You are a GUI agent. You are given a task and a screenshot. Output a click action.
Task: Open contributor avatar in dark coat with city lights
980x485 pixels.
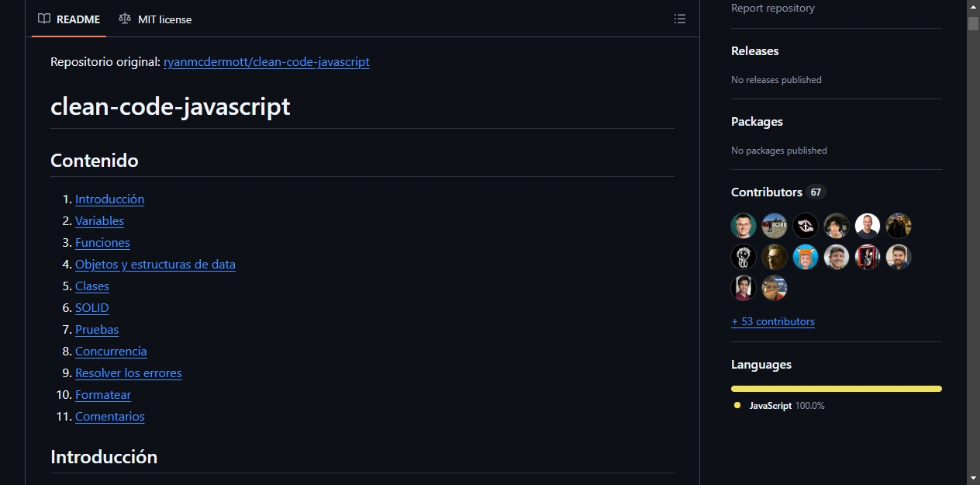899,226
